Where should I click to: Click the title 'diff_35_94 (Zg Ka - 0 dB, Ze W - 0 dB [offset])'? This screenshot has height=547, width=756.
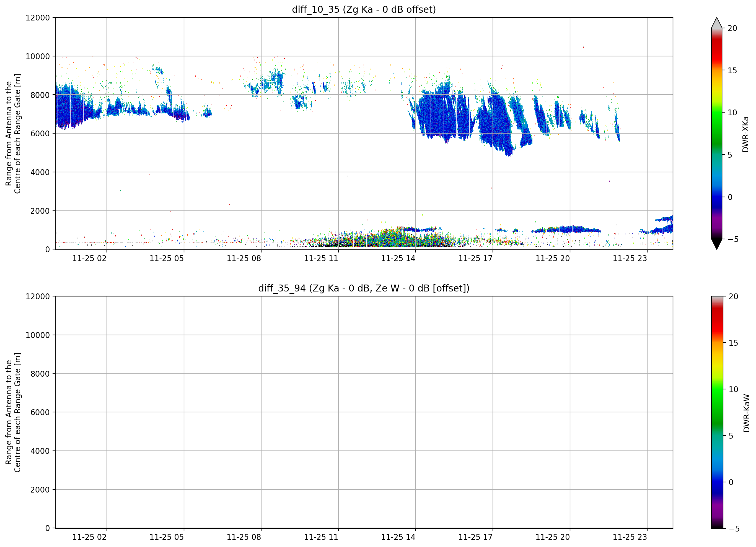click(364, 288)
